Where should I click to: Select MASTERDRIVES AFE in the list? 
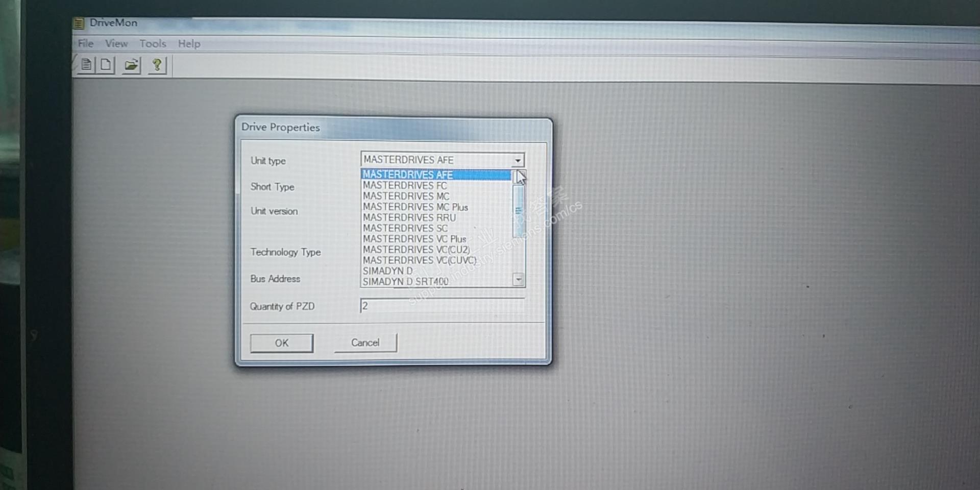click(x=436, y=175)
